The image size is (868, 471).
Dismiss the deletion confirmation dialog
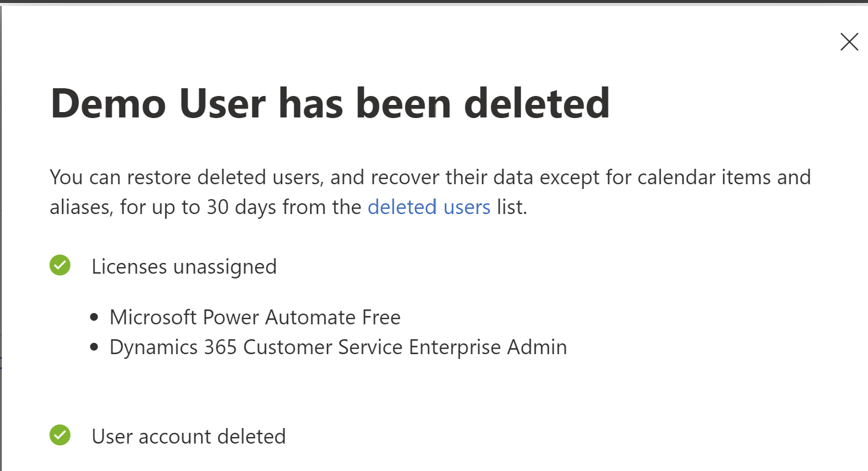pos(849,42)
